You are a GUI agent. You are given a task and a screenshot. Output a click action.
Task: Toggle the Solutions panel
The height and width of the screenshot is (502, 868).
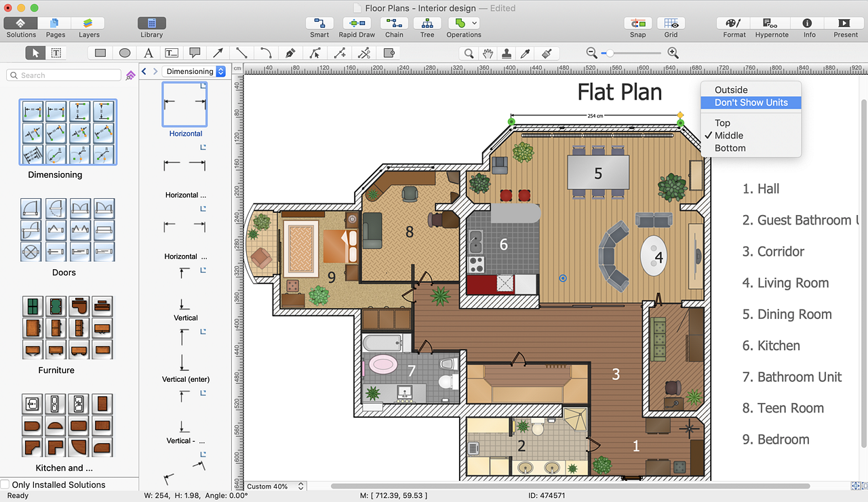pyautogui.click(x=21, y=27)
